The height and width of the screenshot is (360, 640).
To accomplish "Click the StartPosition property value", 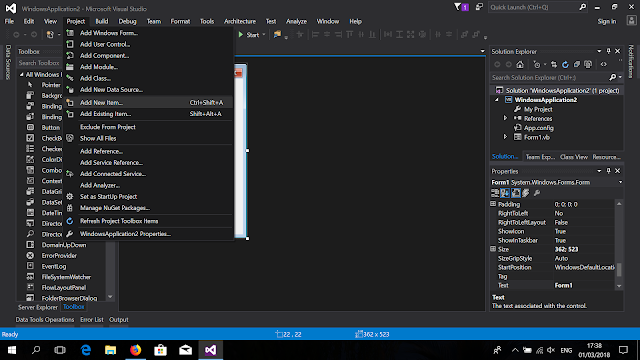I will [583, 267].
